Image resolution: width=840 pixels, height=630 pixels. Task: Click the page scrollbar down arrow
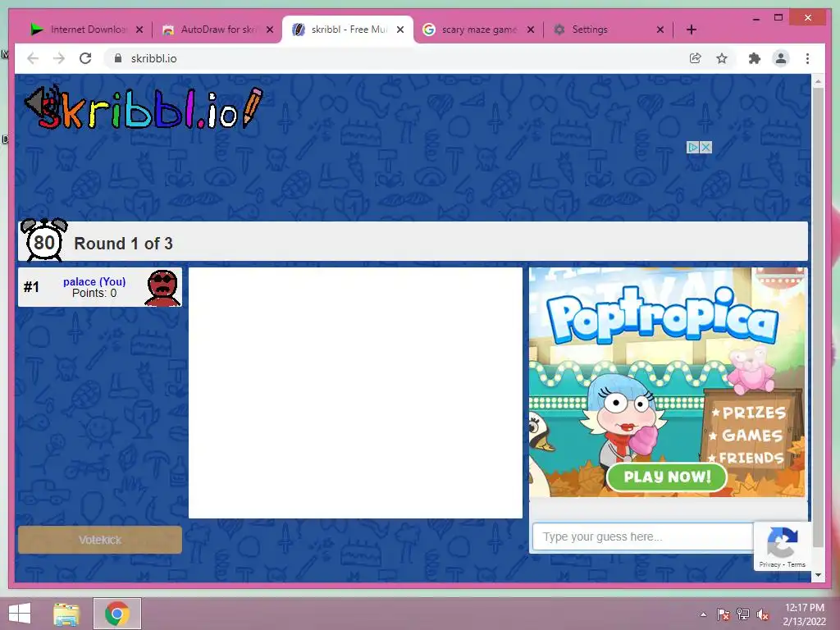pyautogui.click(x=818, y=575)
